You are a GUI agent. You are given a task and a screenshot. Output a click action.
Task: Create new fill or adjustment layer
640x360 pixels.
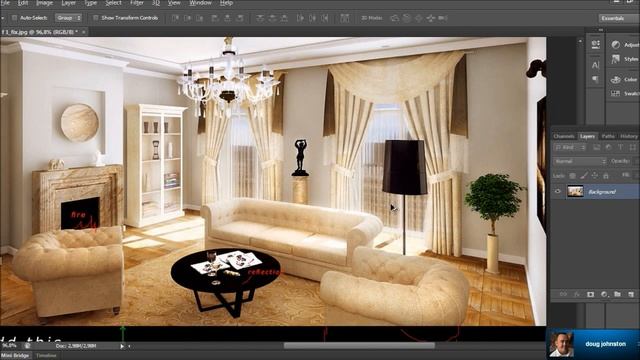(604, 294)
